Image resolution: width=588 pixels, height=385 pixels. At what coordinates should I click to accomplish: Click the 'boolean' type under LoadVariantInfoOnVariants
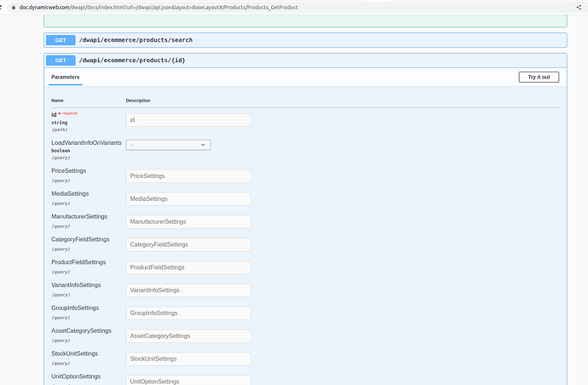pyautogui.click(x=61, y=151)
